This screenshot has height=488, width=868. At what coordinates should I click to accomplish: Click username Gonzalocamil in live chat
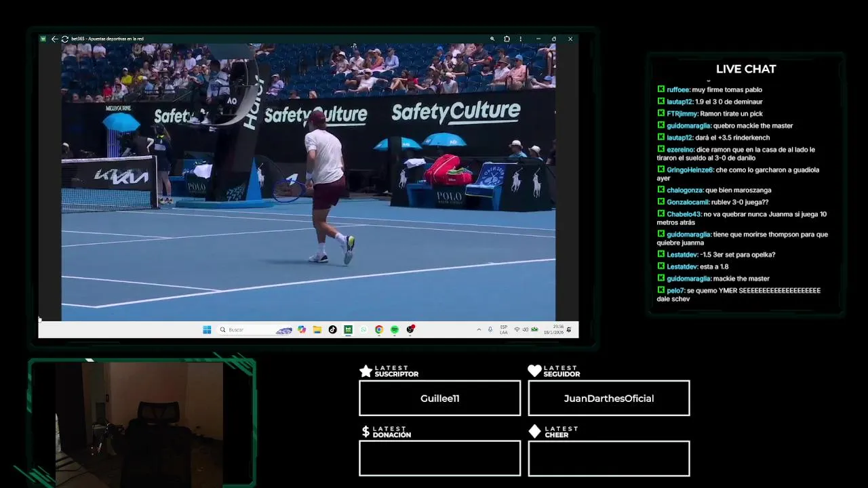click(x=688, y=202)
